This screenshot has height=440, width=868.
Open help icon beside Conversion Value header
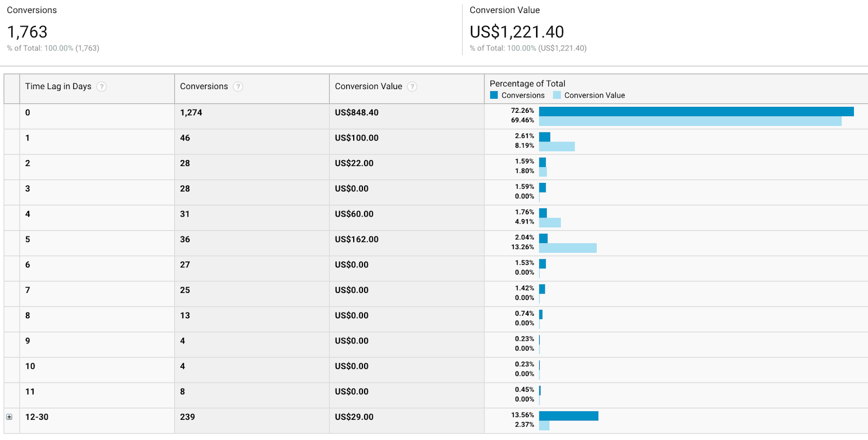click(x=412, y=87)
